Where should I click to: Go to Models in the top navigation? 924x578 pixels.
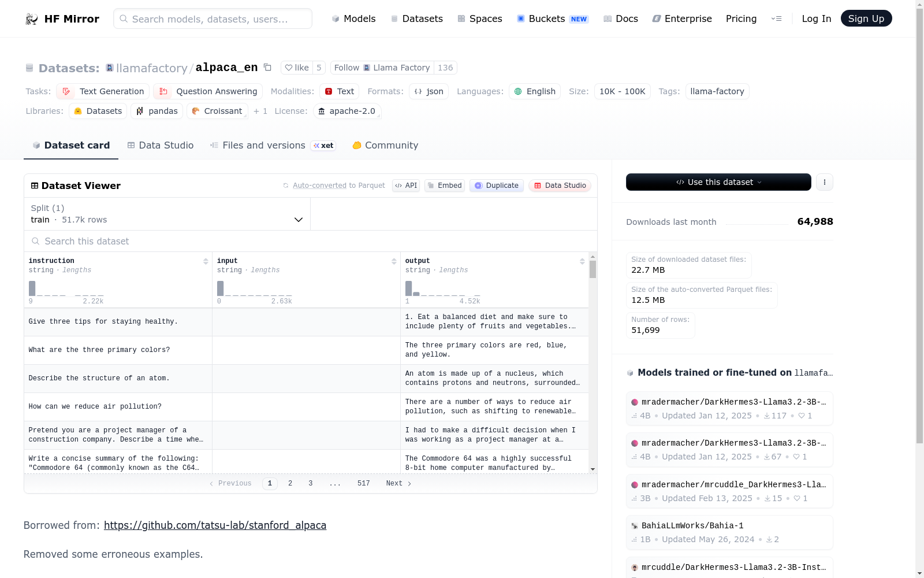pyautogui.click(x=353, y=19)
